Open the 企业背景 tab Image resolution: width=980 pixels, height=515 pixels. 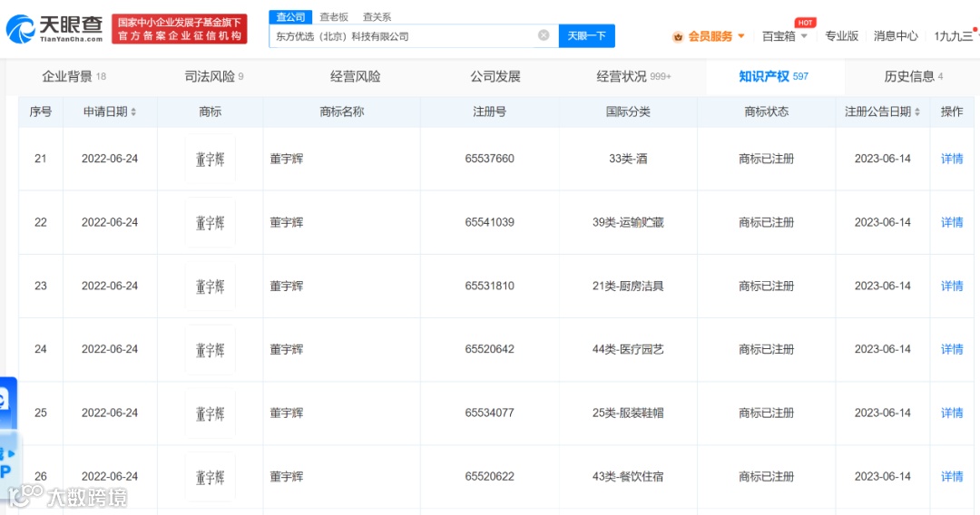(73, 76)
